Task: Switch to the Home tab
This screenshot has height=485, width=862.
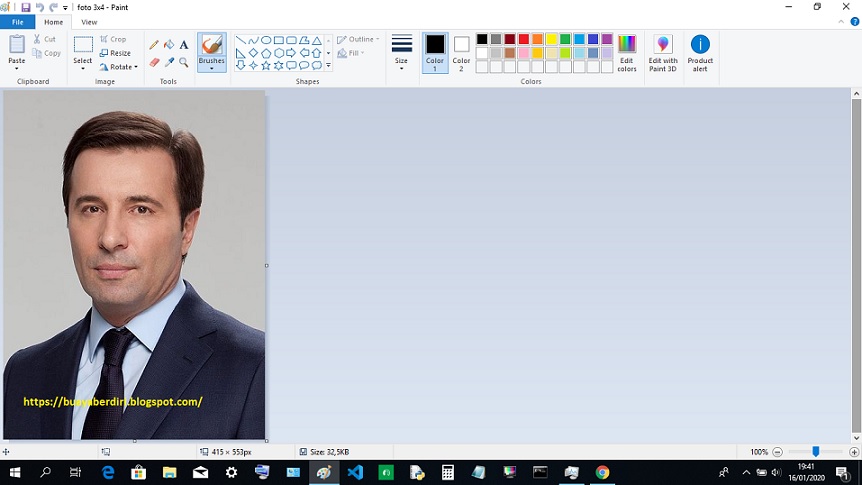Action: (53, 22)
